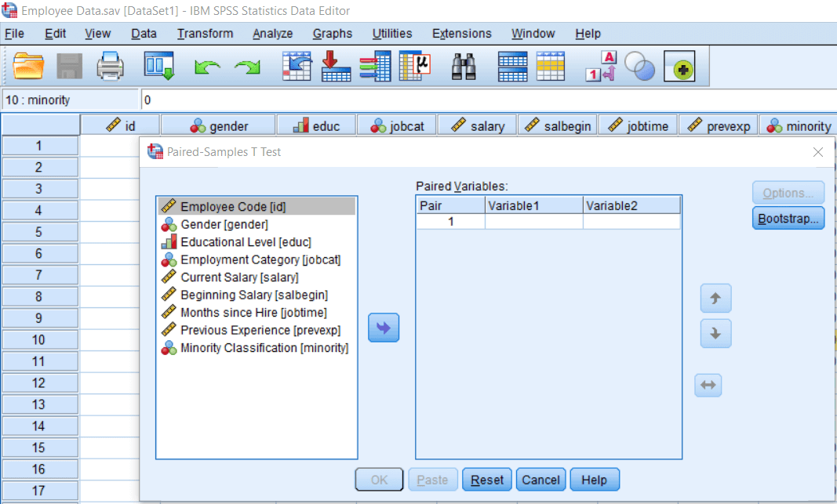Close the Paired-Samples T Test dialog
Screen dimensions: 837x504
click(x=818, y=152)
